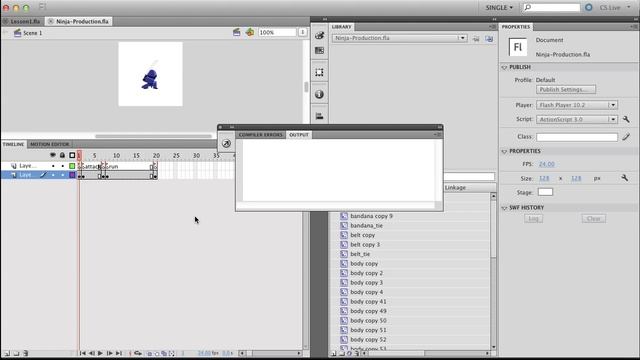
Task: Open the stage zoom 100% dropdown
Action: pos(302,32)
